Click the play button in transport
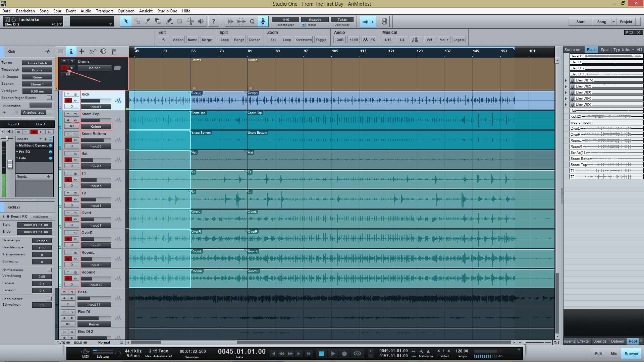644x362 pixels. [x=333, y=353]
